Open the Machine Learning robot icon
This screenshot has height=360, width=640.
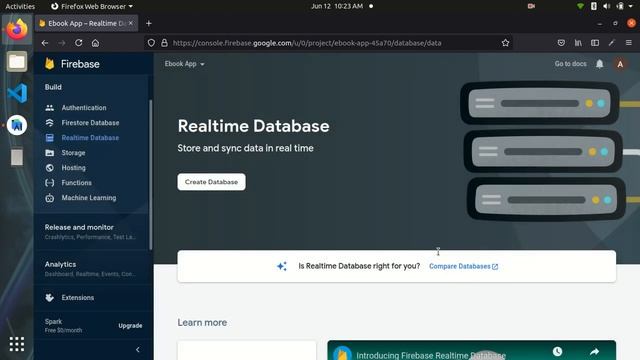click(49, 198)
